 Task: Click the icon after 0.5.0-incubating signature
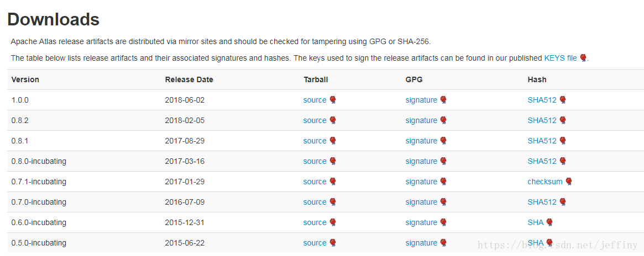click(443, 243)
